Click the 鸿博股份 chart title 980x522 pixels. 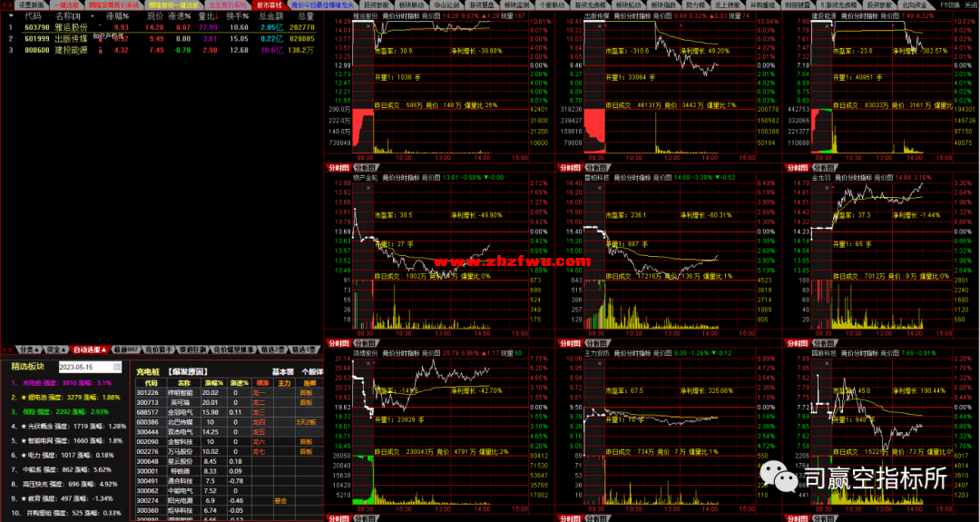pyautogui.click(x=365, y=353)
